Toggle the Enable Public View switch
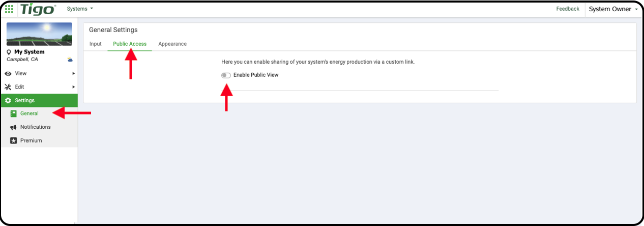Viewport: 644px width, 226px height. (226, 75)
